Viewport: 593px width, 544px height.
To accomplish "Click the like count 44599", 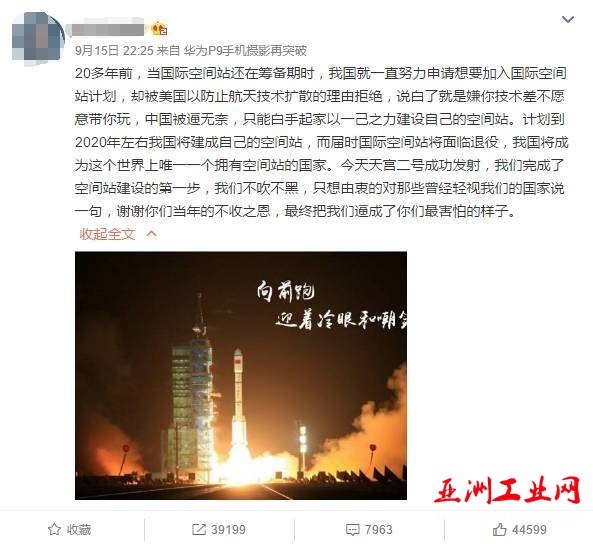I will click(x=529, y=530).
